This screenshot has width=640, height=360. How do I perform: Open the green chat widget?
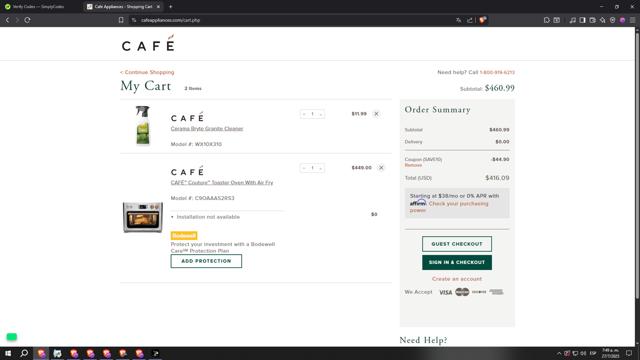pyautogui.click(x=11, y=337)
